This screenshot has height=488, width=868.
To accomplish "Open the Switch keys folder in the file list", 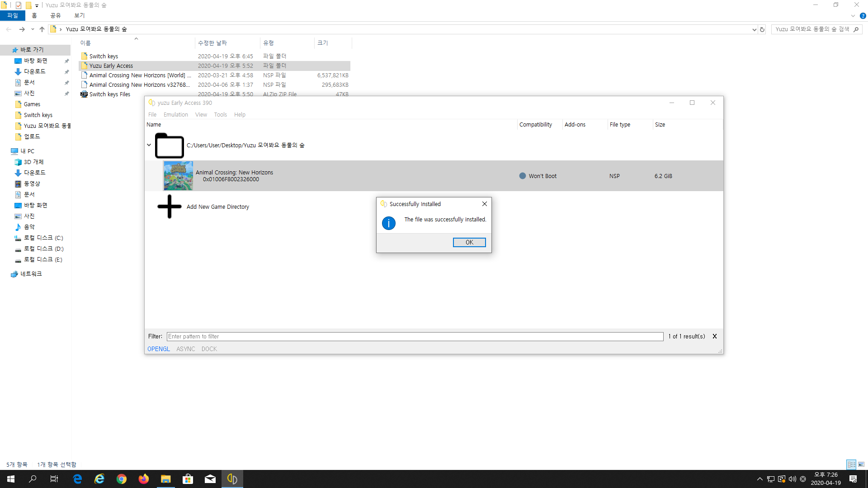I will [x=104, y=56].
